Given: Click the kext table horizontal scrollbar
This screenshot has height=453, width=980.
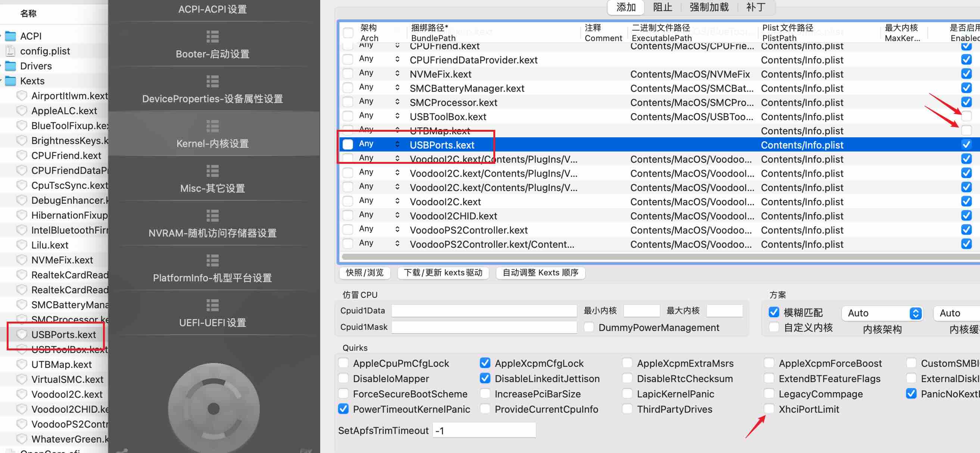Looking at the screenshot, I should pos(660,257).
